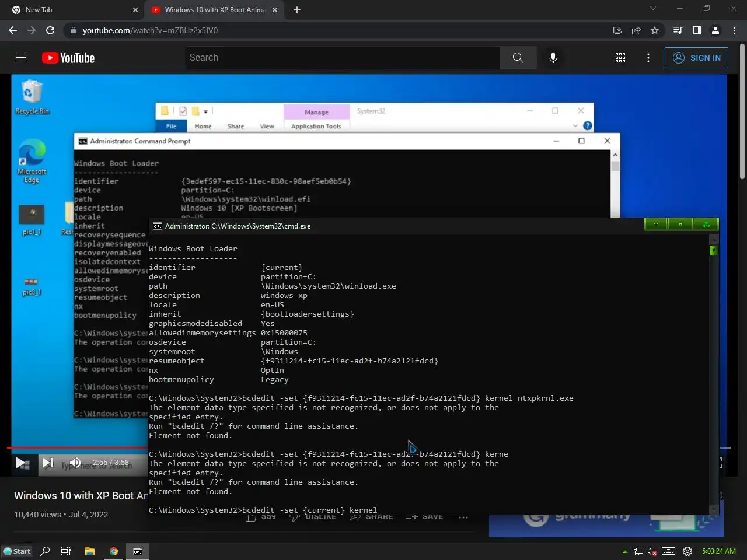Click the Chrome taskbar icon
747x560 pixels.
tap(114, 551)
